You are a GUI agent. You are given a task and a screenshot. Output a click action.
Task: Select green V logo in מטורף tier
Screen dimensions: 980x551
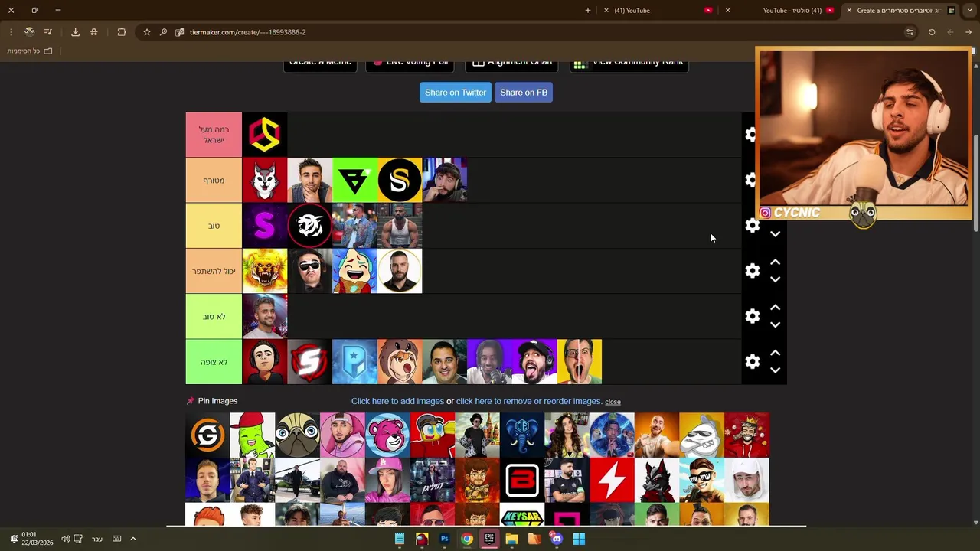point(354,181)
